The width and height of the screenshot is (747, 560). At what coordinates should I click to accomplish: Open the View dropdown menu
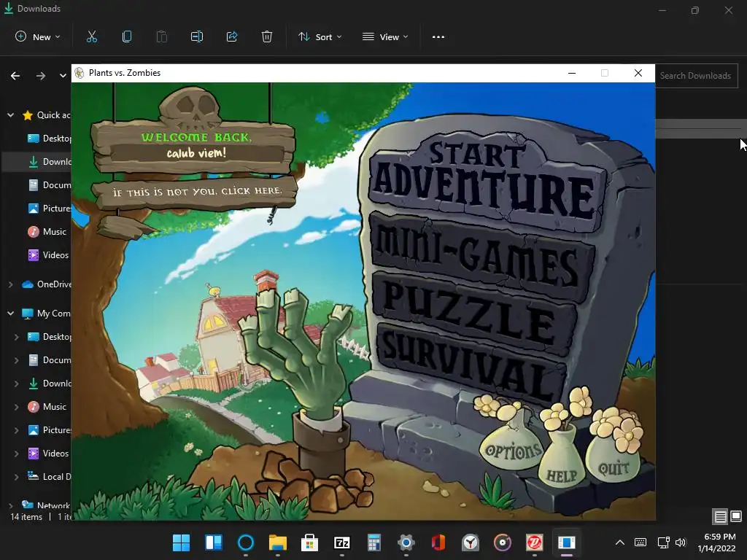[385, 36]
